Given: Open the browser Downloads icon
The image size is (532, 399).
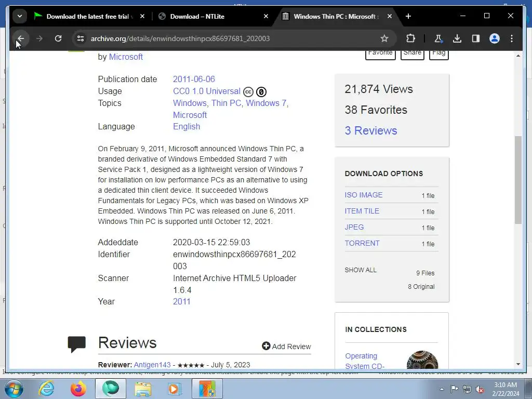Looking at the screenshot, I should [x=457, y=38].
